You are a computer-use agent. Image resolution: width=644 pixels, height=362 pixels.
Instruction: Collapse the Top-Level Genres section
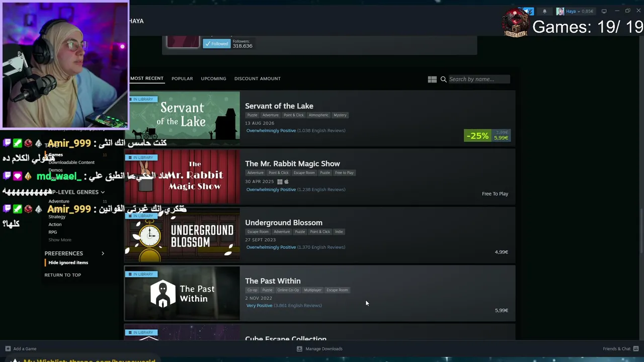pos(103,192)
